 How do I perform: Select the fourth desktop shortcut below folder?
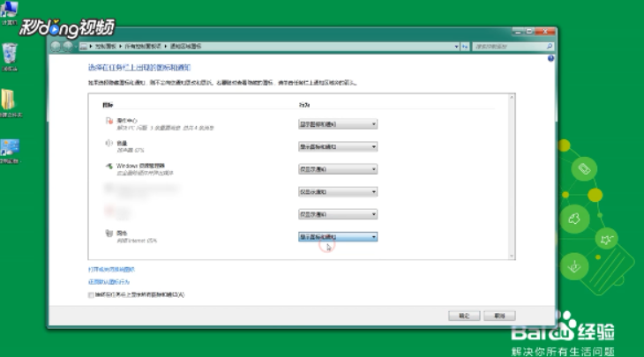tap(10, 152)
